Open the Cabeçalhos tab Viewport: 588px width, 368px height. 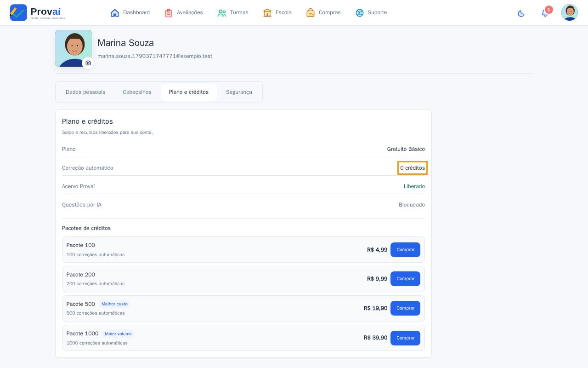coord(137,92)
